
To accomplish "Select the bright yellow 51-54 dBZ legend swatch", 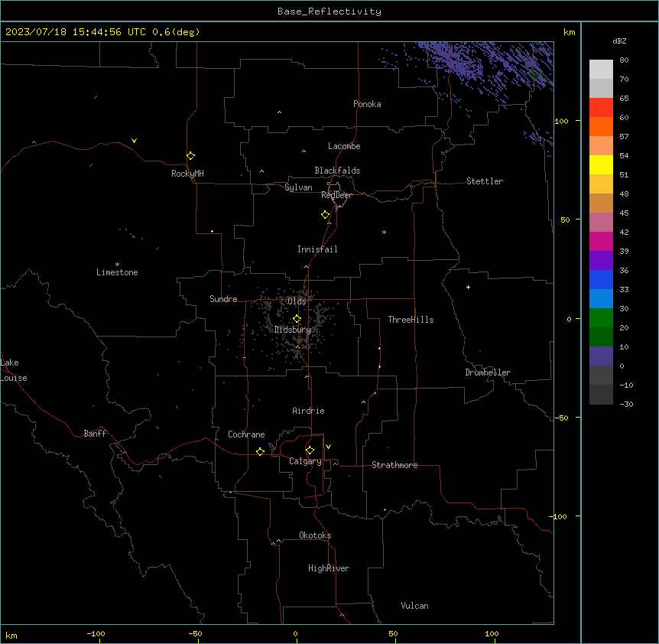I will (x=601, y=164).
